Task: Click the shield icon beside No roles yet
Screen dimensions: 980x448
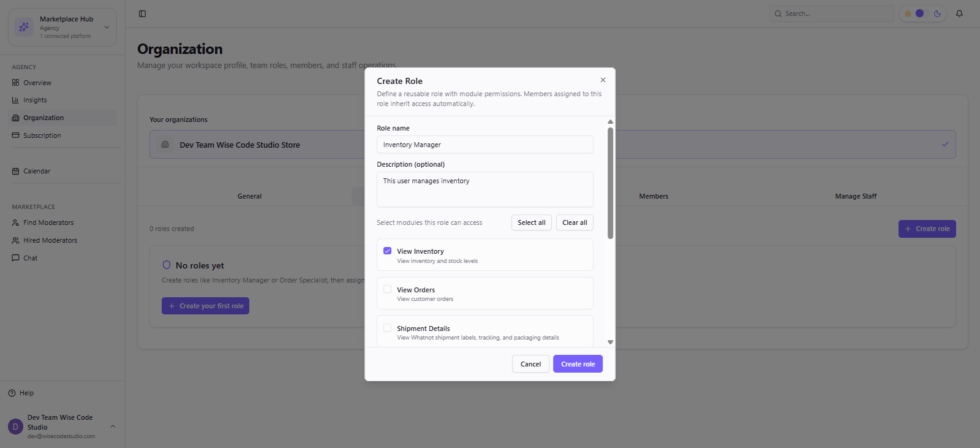Action: click(x=166, y=265)
